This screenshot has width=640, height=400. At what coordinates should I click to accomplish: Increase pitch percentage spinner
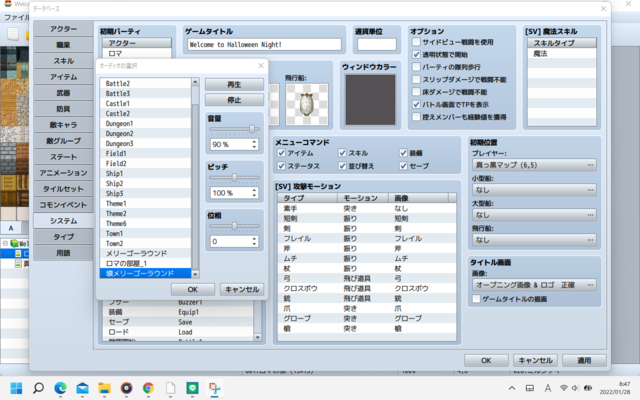point(254,190)
